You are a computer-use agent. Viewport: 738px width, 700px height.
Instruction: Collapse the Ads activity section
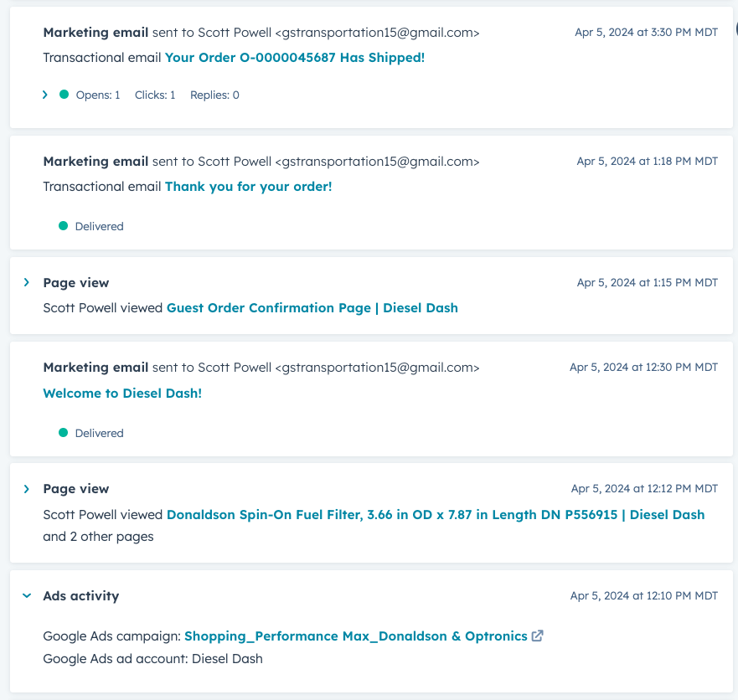pyautogui.click(x=27, y=596)
